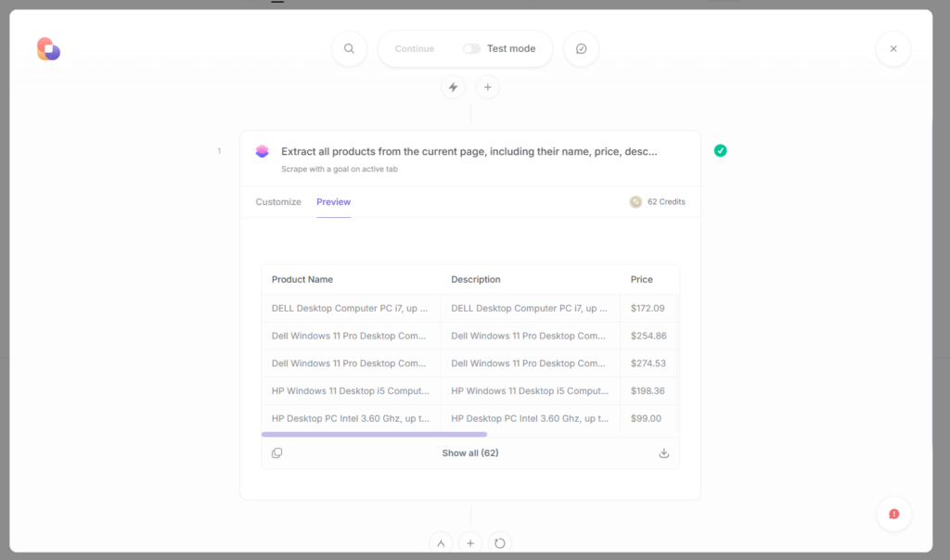The height and width of the screenshot is (560, 950).
Task: Download the scraped product results
Action: tap(663, 452)
